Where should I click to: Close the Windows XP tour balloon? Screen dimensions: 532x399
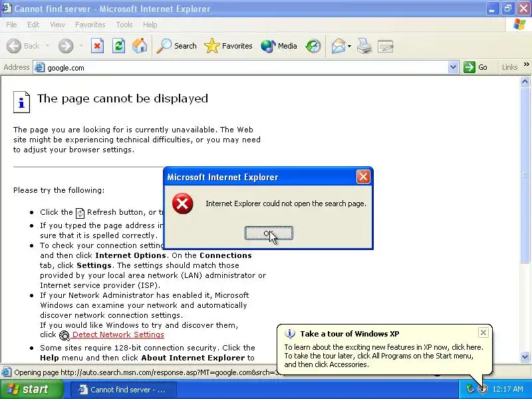pyautogui.click(x=483, y=332)
